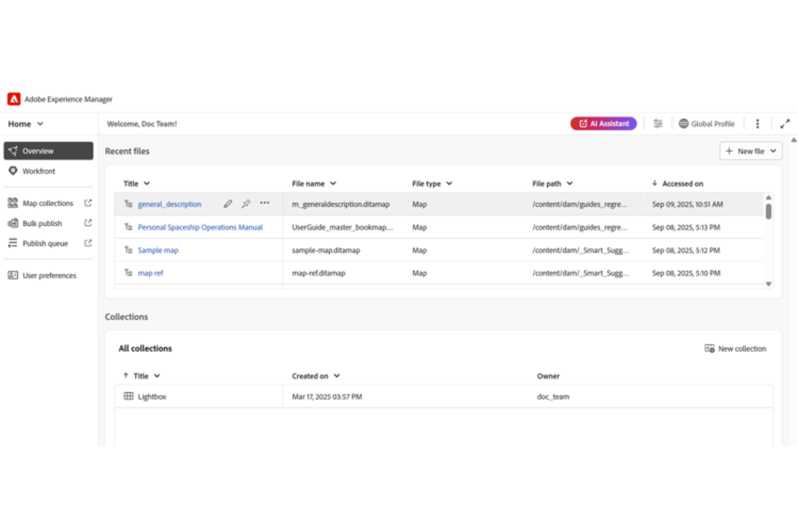Screen dimensions: 798x532
Task: Click the Recent files scrollbar thumb
Action: [768, 211]
